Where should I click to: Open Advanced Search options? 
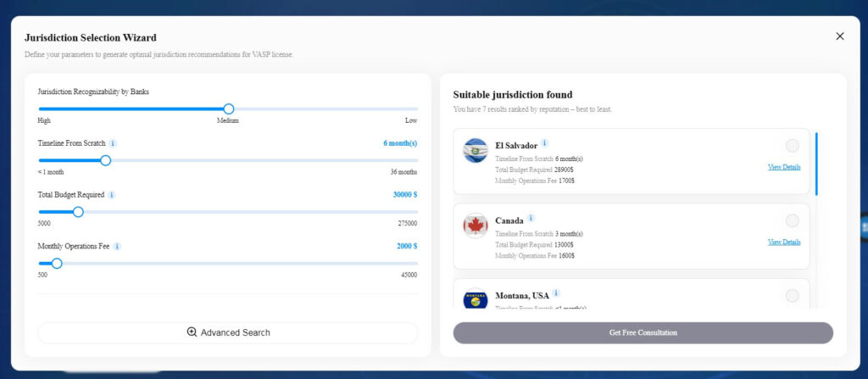click(228, 332)
